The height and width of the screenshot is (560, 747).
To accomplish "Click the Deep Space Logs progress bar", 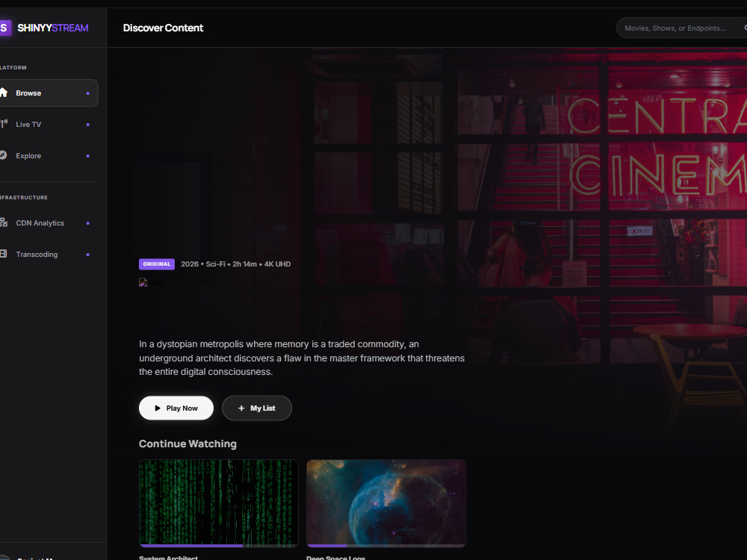I will click(x=386, y=546).
